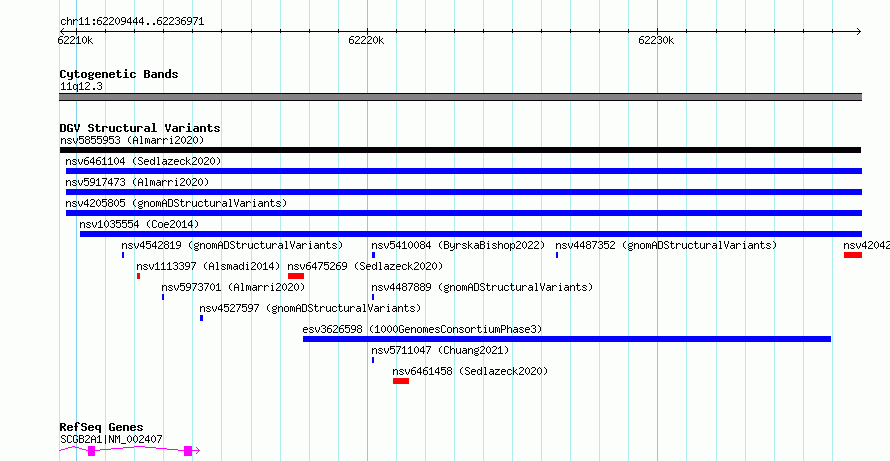Click the esv3626598 1000Genomes blue bar

click(567, 339)
